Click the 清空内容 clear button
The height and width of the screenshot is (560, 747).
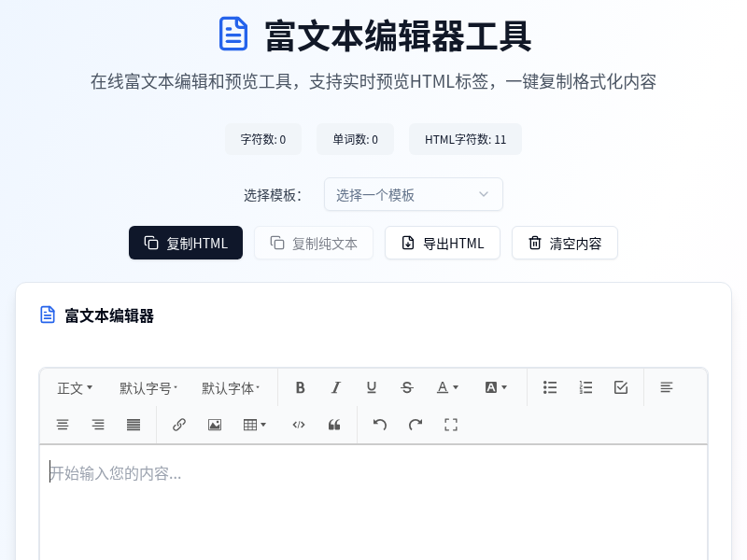point(565,243)
